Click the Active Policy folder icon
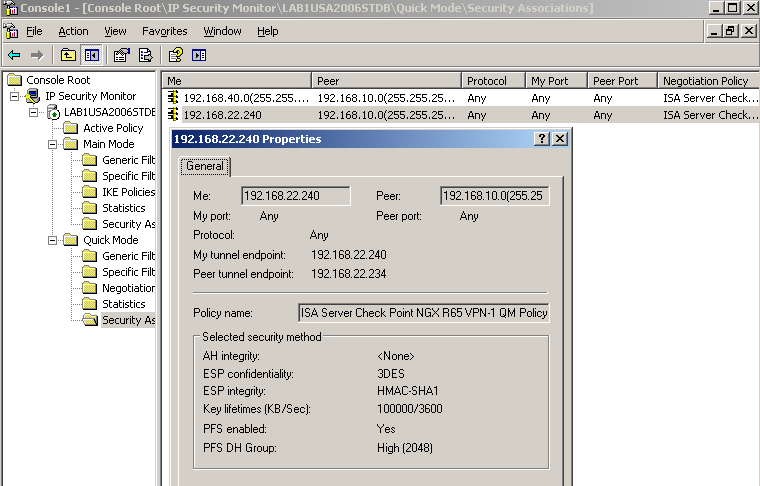The width and height of the screenshot is (760, 486). point(71,128)
